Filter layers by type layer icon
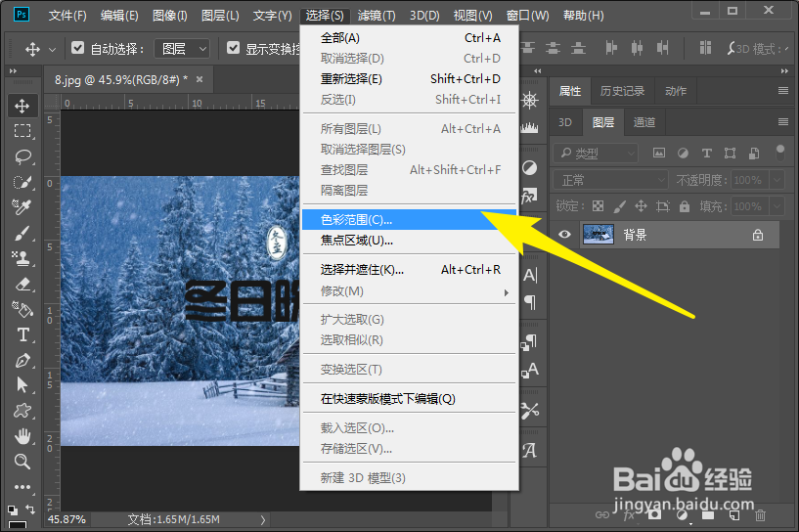799x532 pixels. pyautogui.click(x=706, y=153)
